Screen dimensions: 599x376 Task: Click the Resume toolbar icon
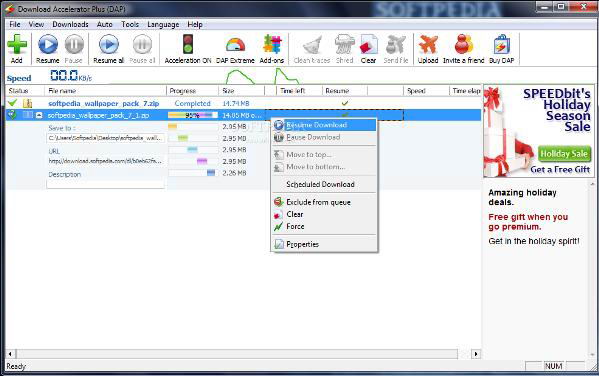click(x=48, y=44)
